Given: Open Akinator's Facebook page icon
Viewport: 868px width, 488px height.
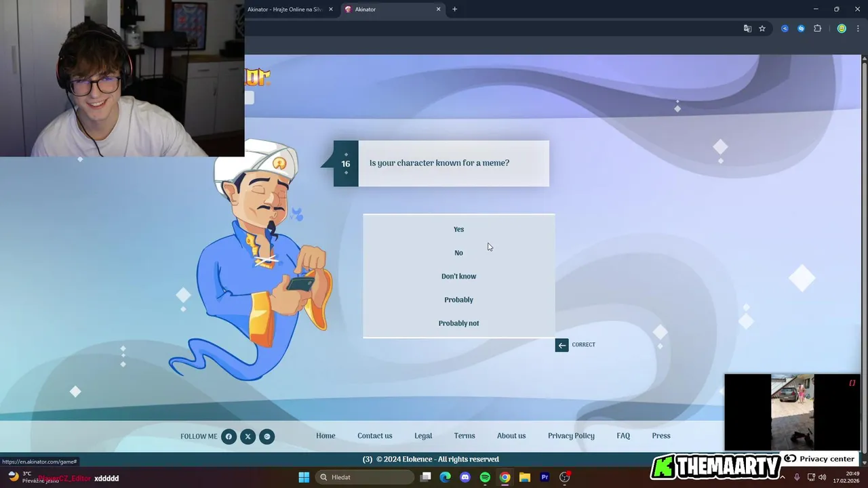Looking at the screenshot, I should [x=229, y=436].
